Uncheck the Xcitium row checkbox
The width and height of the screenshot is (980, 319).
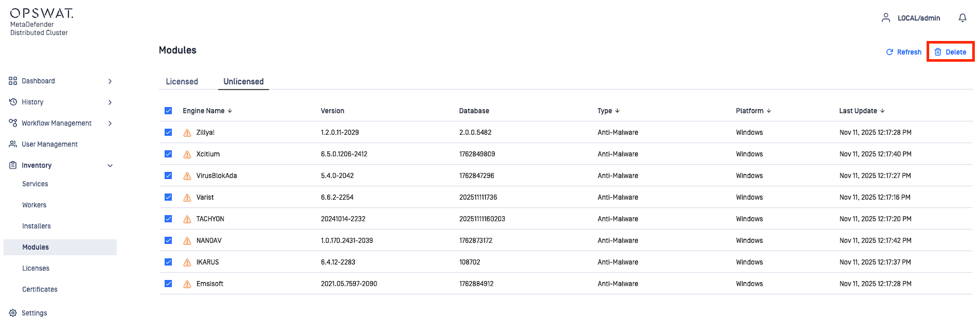(x=169, y=154)
